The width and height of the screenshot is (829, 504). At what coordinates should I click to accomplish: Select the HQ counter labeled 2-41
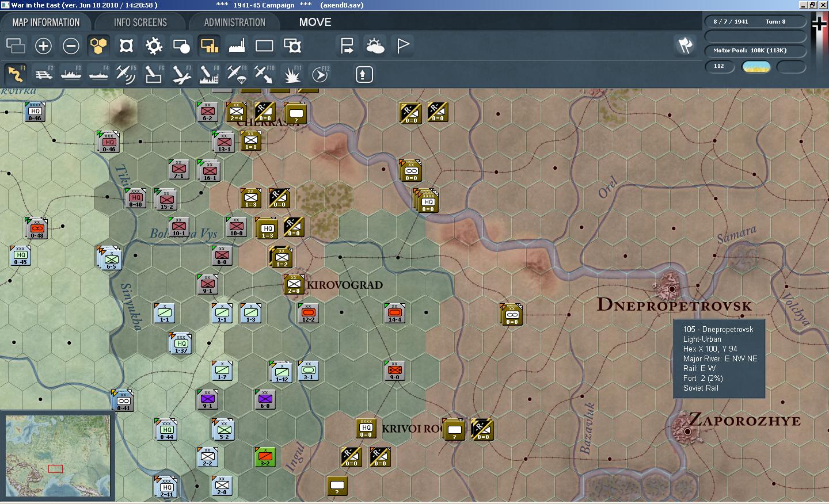coord(166,488)
